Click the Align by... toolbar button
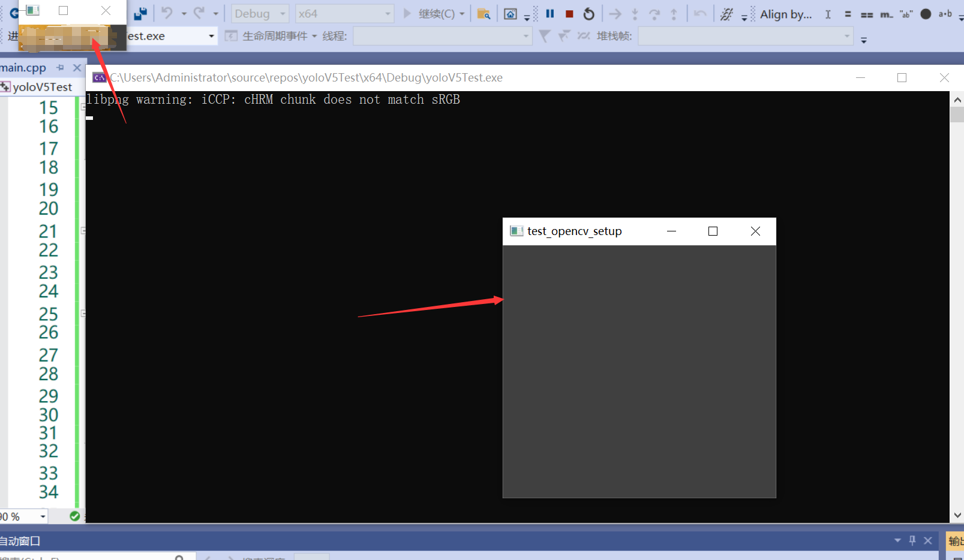Screen dimensions: 964x560 tap(786, 14)
